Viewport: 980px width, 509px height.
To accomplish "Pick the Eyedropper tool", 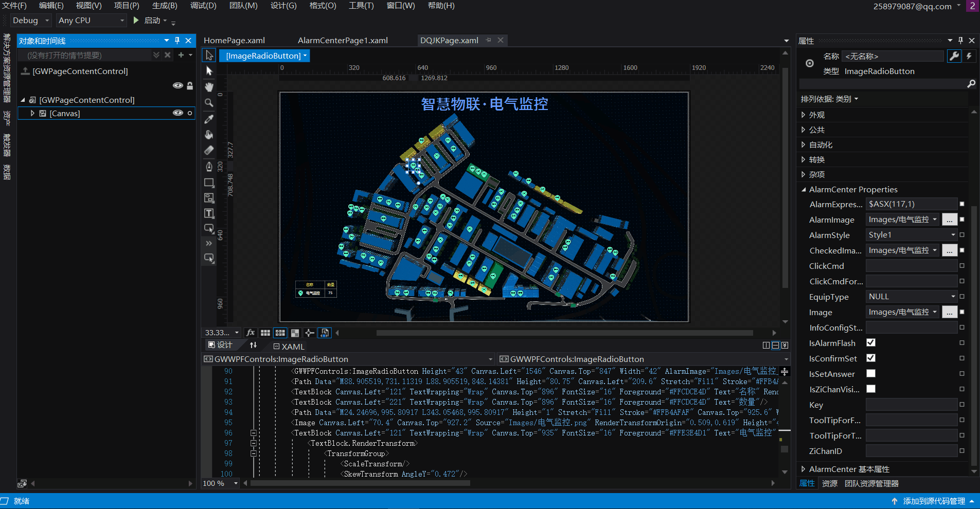I will (x=209, y=119).
